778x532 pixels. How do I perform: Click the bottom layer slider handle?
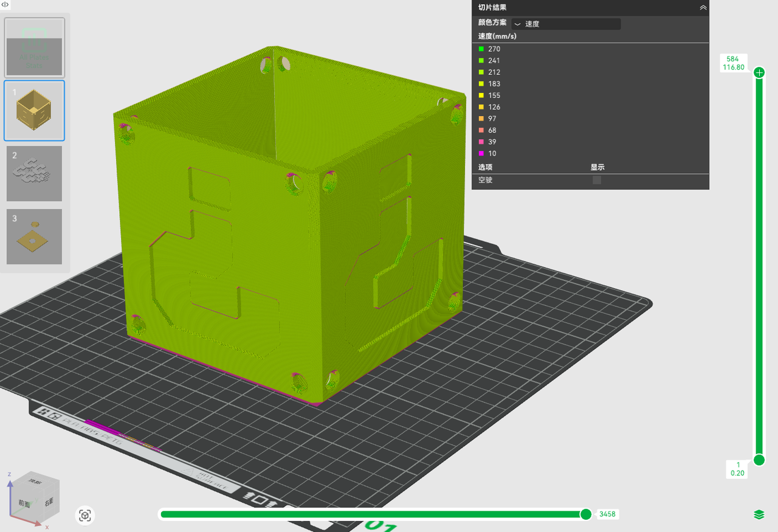759,460
